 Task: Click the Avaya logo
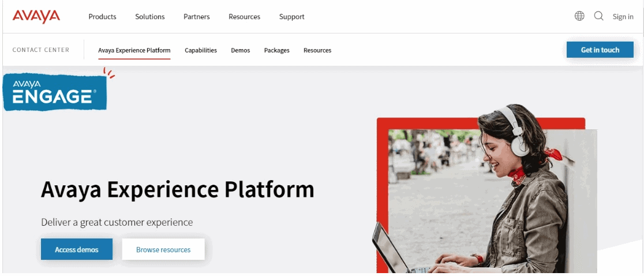click(36, 16)
